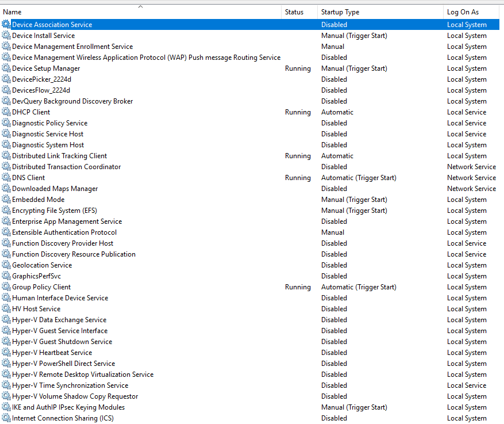Click Running status of Distributed Link Tracking Client
504x424 pixels.
pyautogui.click(x=298, y=156)
